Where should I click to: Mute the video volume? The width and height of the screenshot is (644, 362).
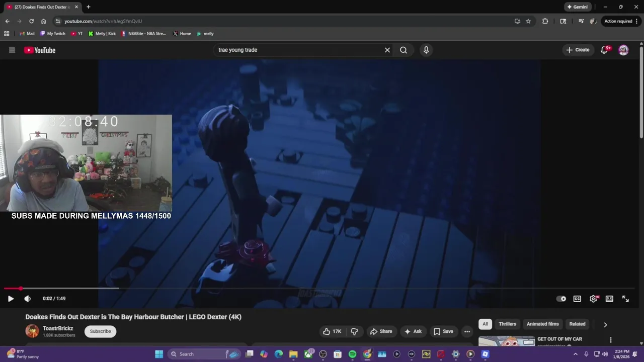tap(28, 299)
